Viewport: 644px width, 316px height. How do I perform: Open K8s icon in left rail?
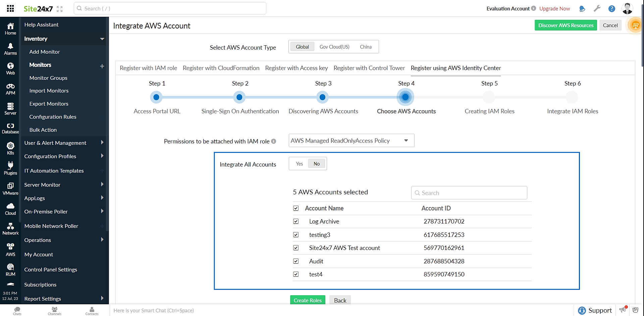click(x=10, y=149)
